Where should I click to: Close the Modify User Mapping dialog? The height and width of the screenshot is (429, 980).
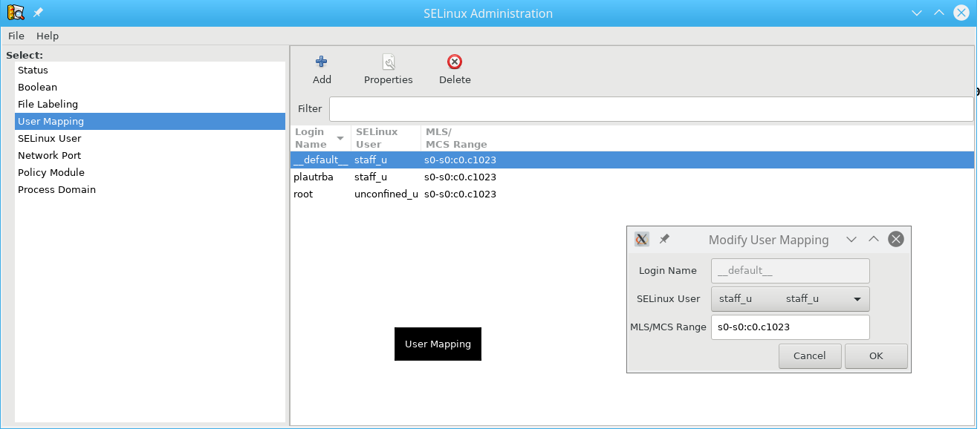896,239
